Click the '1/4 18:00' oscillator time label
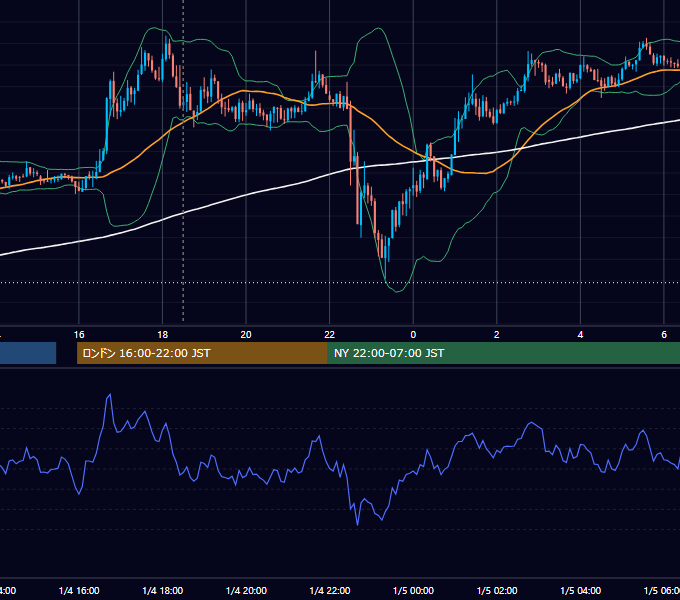Viewport: 680px width, 600px height. (163, 591)
